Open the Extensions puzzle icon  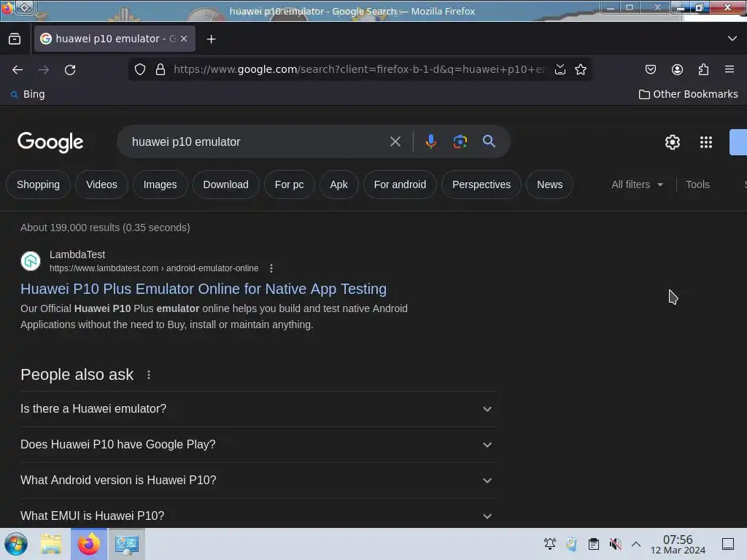pyautogui.click(x=703, y=69)
